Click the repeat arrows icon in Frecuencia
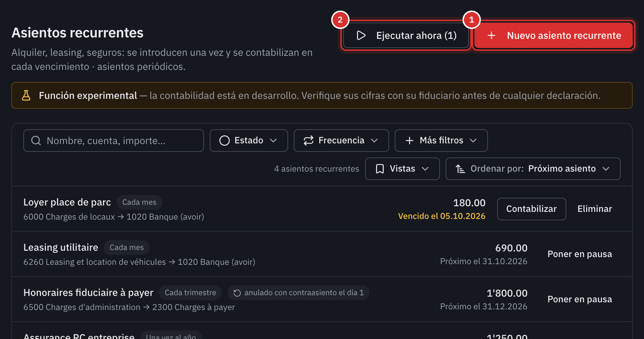Image resolution: width=644 pixels, height=339 pixels. 309,141
